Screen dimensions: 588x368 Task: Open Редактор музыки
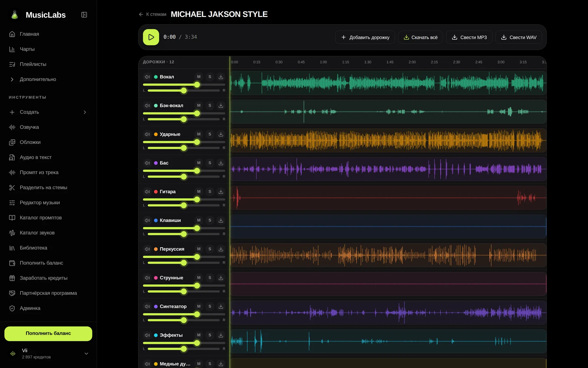[x=48, y=203]
